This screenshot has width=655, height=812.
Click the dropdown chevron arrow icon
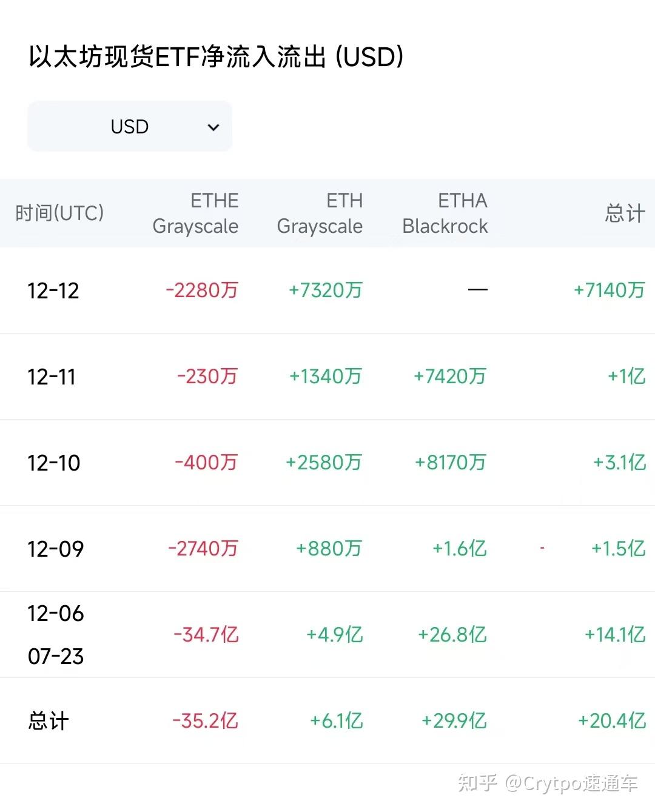pos(213,127)
